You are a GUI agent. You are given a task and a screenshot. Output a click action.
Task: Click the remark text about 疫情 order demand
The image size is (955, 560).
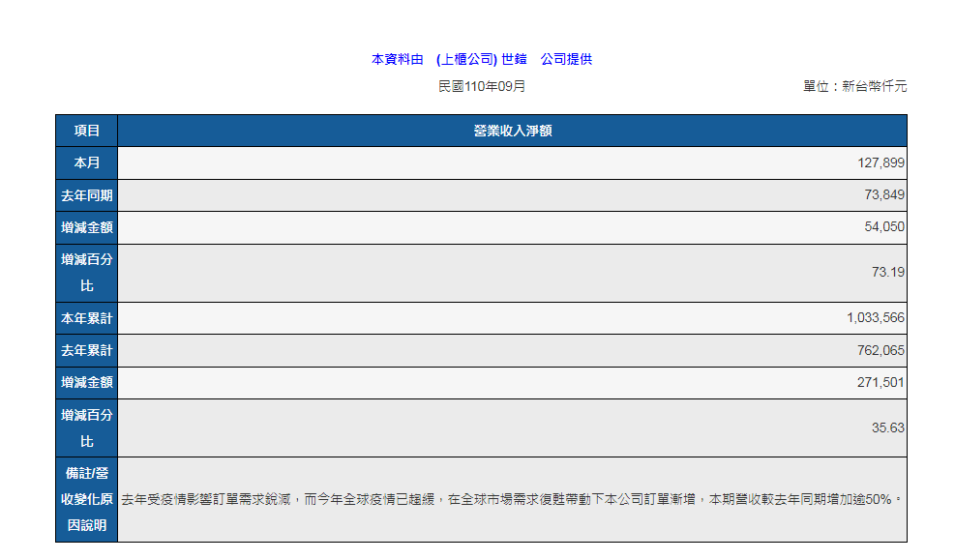[511, 500]
